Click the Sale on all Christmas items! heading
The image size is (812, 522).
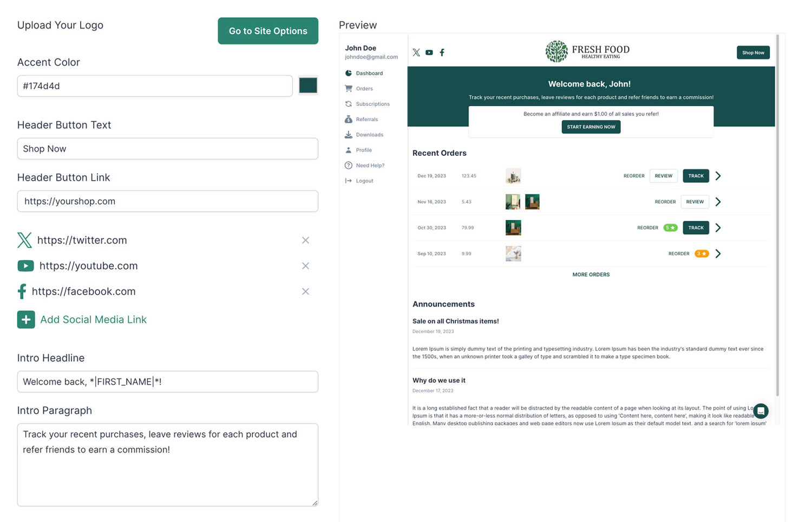[x=456, y=321]
